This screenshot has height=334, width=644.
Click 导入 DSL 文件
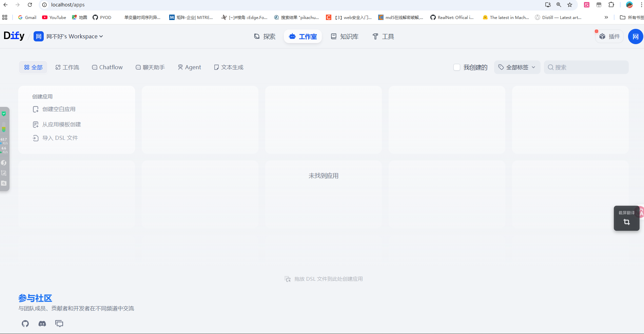[x=55, y=138]
